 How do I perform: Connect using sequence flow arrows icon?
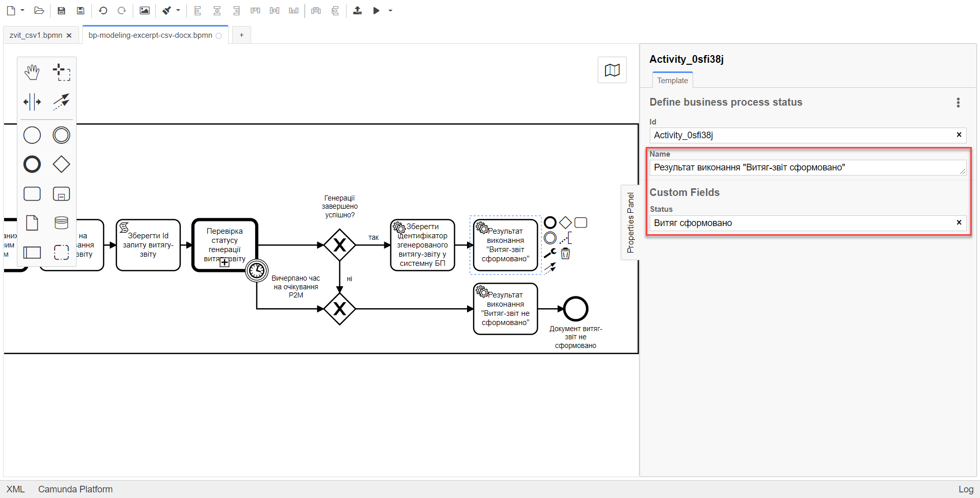coord(550,268)
